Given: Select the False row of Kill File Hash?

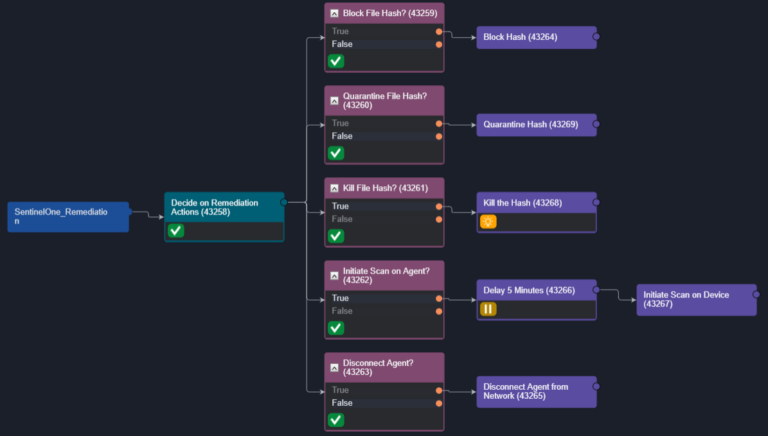Looking at the screenshot, I should [380, 219].
